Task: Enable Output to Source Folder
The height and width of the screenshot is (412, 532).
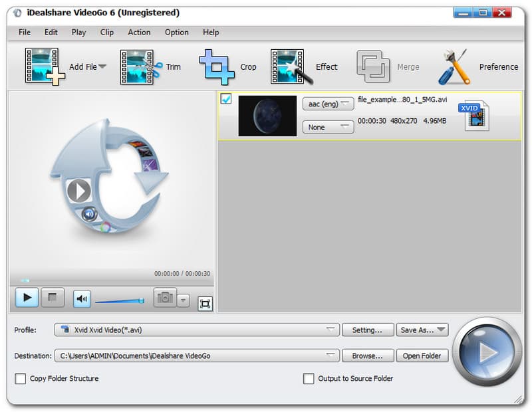Action: (x=309, y=379)
